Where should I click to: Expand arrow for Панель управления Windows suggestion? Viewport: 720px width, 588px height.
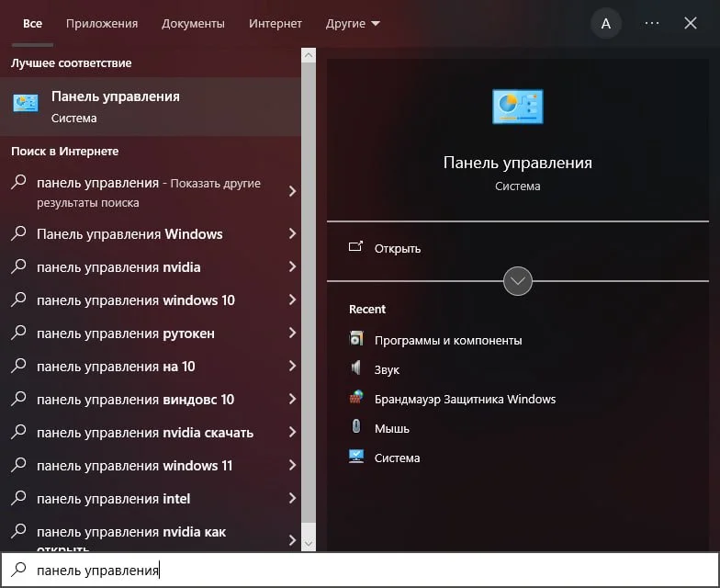pos(292,233)
